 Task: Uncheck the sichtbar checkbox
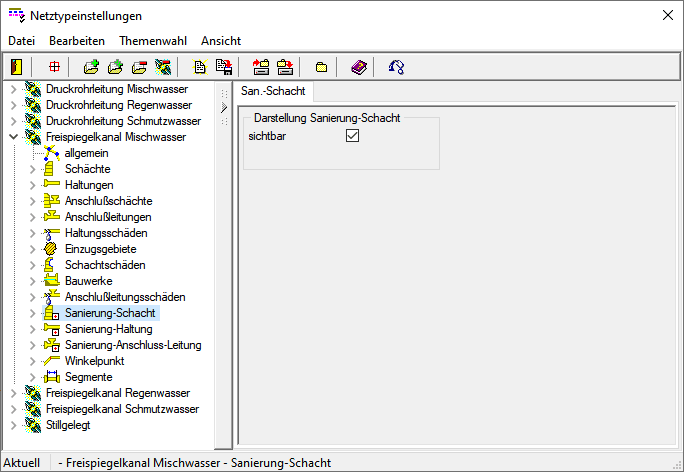pyautogui.click(x=352, y=136)
